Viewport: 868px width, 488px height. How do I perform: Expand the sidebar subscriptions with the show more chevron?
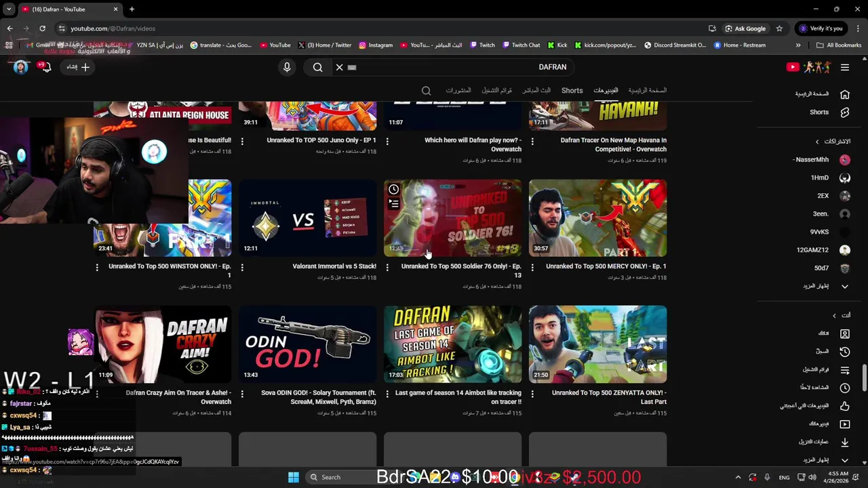pyautogui.click(x=845, y=286)
